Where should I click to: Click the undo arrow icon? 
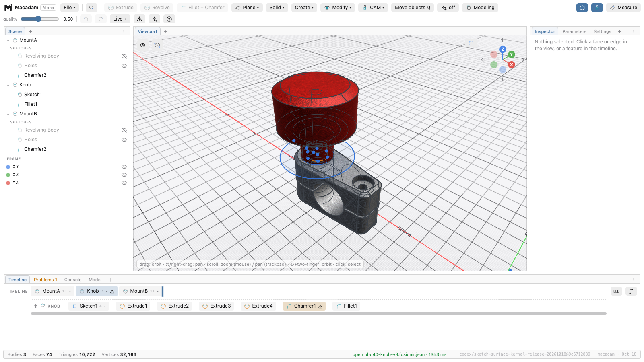86,19
